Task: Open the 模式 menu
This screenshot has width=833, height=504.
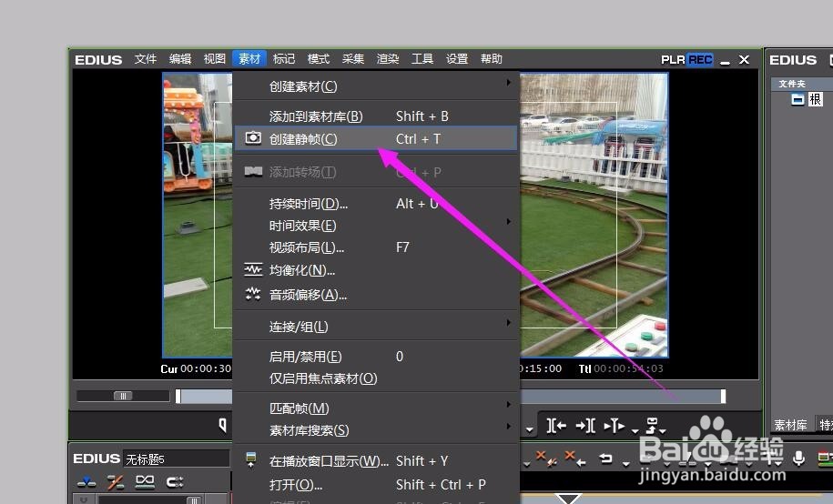Action: [319, 59]
